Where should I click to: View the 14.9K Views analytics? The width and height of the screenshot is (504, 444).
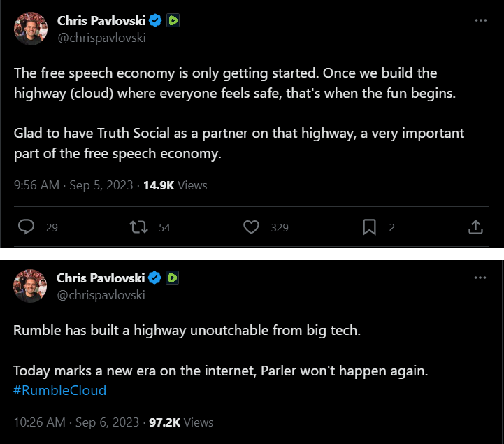(x=175, y=185)
